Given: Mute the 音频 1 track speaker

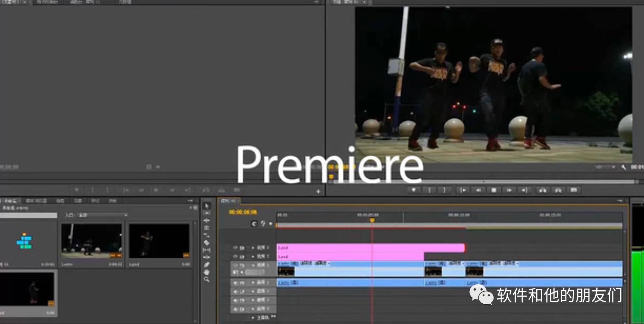Looking at the screenshot, I should (x=235, y=283).
